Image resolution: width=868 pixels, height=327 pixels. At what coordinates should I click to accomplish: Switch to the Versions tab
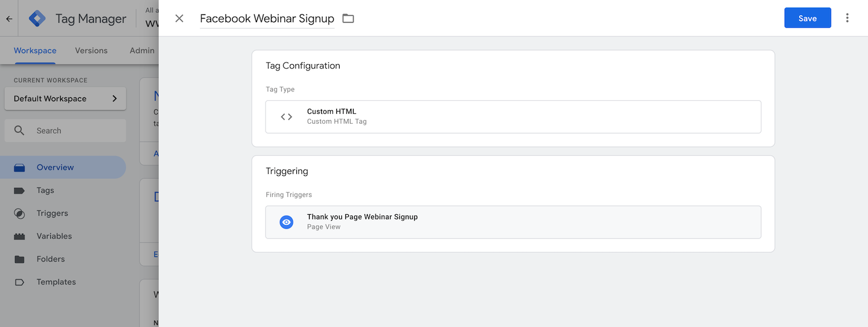pos(91,50)
